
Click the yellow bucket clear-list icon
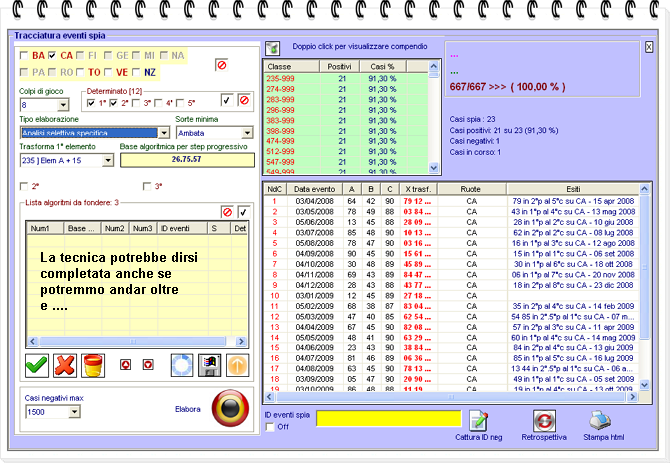(92, 365)
